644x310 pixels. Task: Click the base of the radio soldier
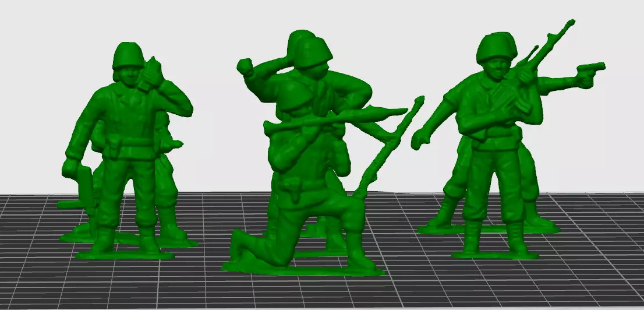[x=125, y=255]
